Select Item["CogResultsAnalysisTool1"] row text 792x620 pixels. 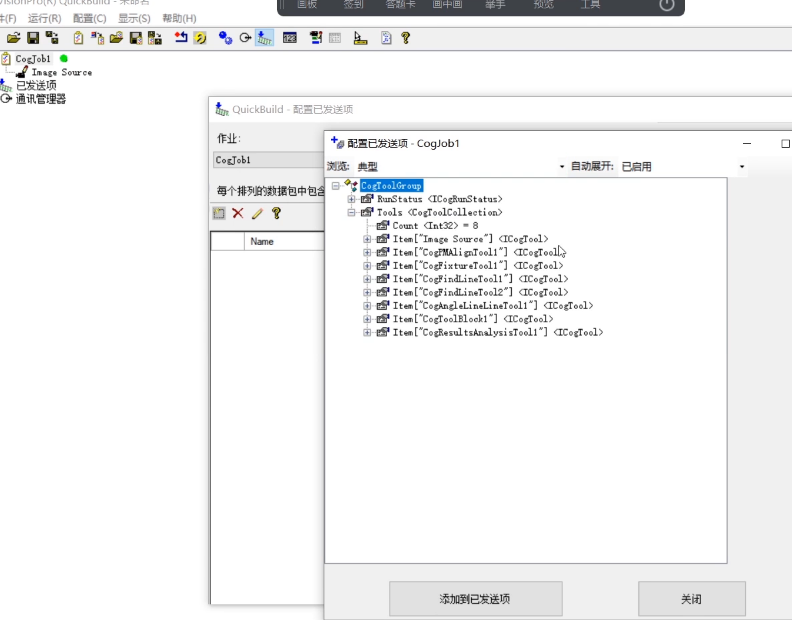[x=498, y=332]
